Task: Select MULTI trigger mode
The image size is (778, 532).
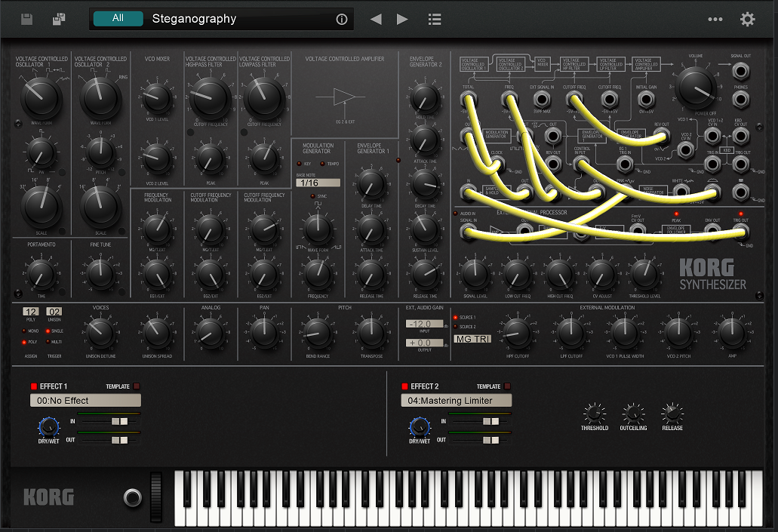Action: [48, 342]
